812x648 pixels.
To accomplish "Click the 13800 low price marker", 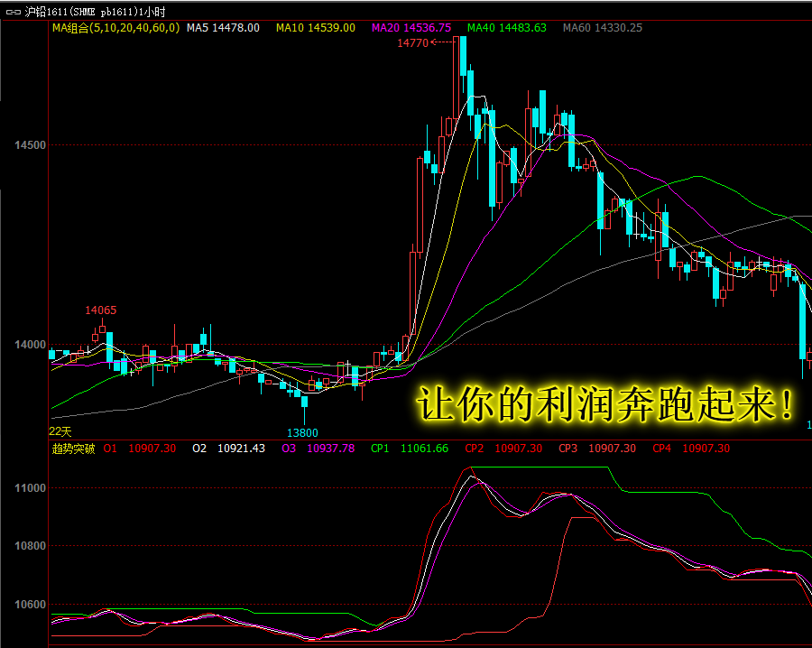I will point(302,433).
